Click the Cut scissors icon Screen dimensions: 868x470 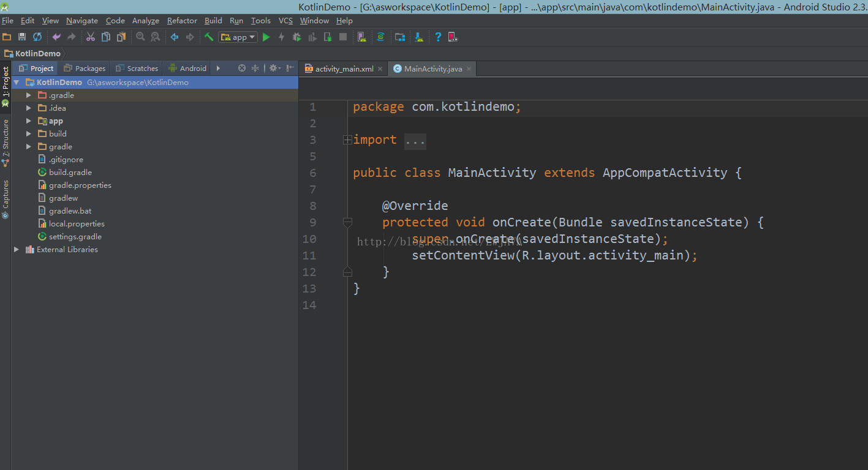pos(90,37)
